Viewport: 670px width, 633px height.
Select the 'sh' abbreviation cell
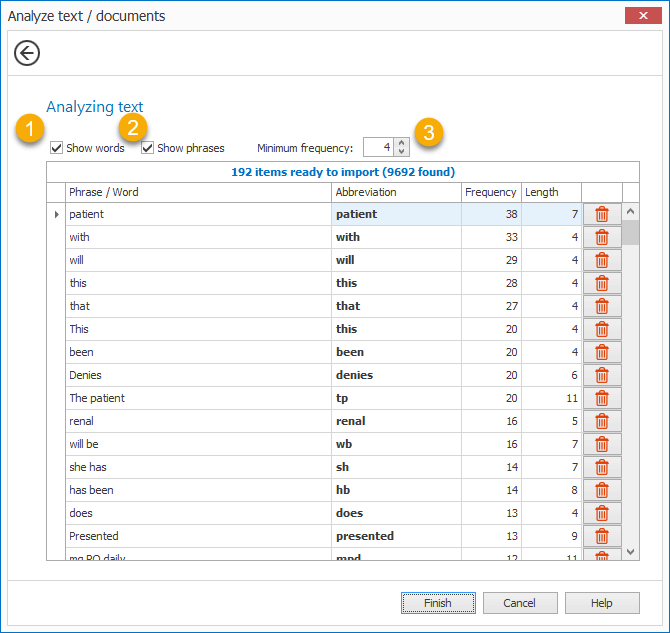[396, 467]
